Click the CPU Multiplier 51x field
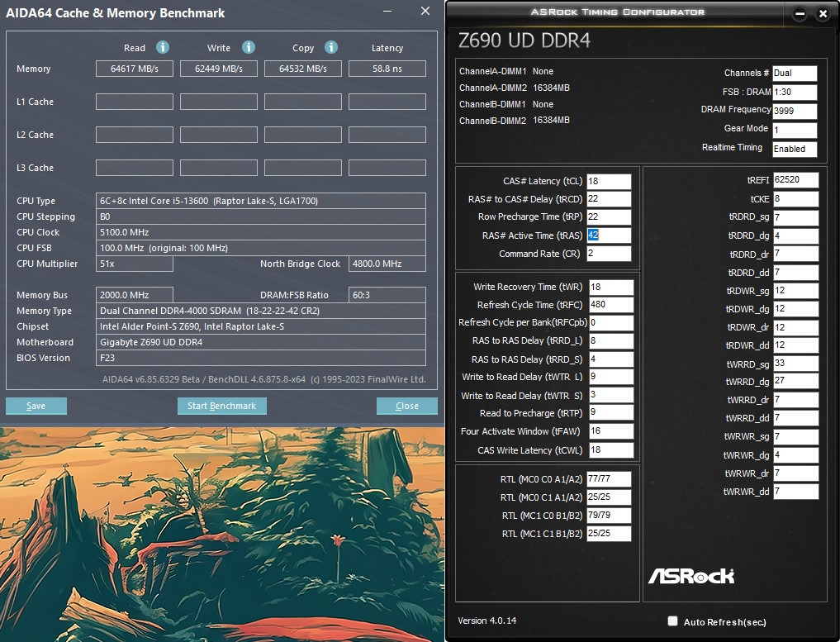The width and height of the screenshot is (840, 642). point(135,264)
